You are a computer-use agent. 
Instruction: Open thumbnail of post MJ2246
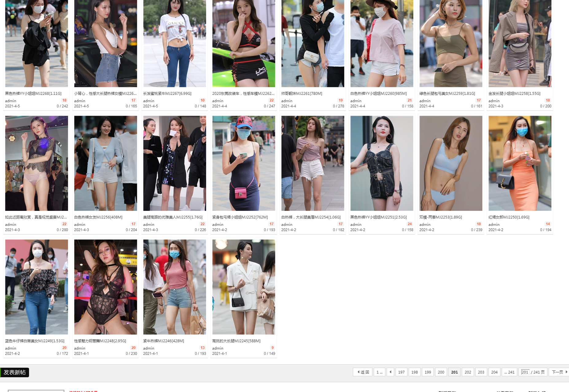point(175,287)
